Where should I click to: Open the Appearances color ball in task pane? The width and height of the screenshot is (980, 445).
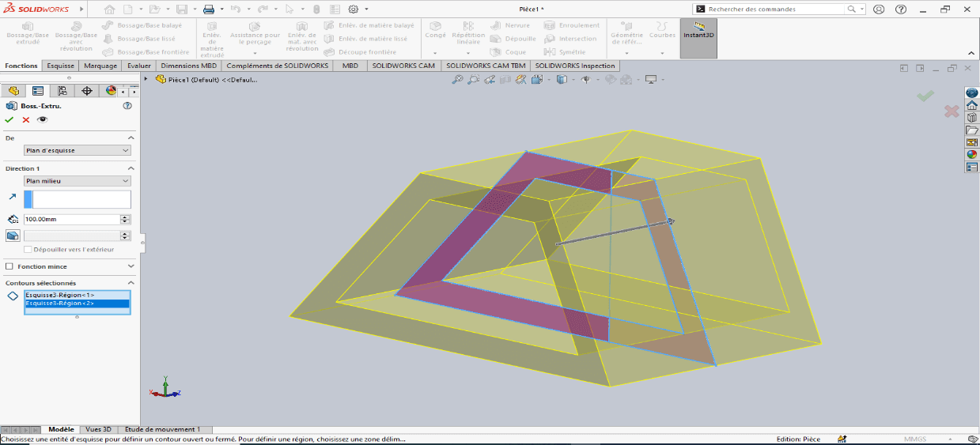click(x=971, y=154)
